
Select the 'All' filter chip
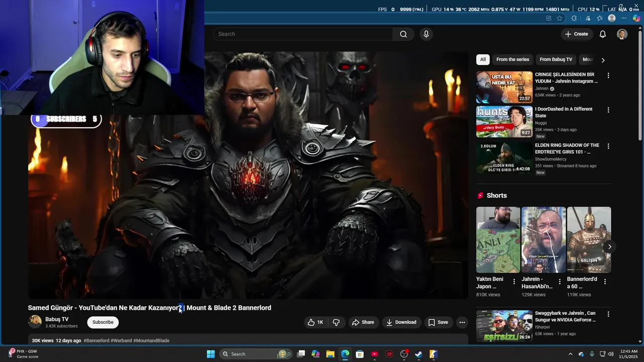[483, 59]
